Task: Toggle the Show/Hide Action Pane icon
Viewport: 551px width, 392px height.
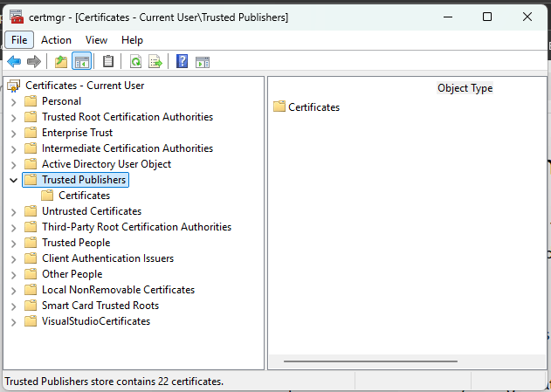Action: (203, 61)
